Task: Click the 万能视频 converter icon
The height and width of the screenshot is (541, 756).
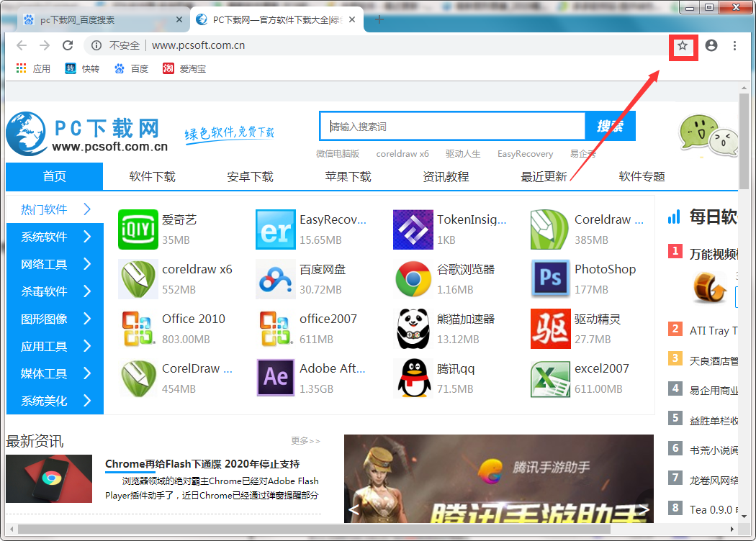Action: [709, 288]
